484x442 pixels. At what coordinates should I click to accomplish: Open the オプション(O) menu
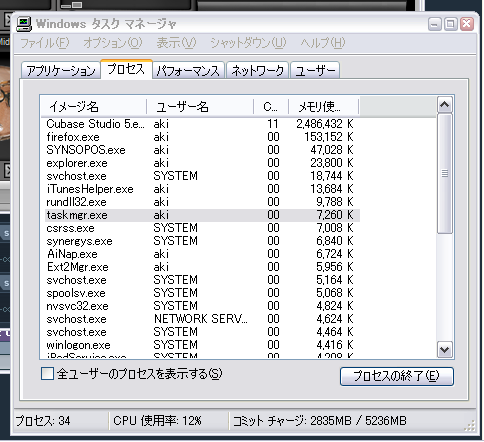point(113,43)
